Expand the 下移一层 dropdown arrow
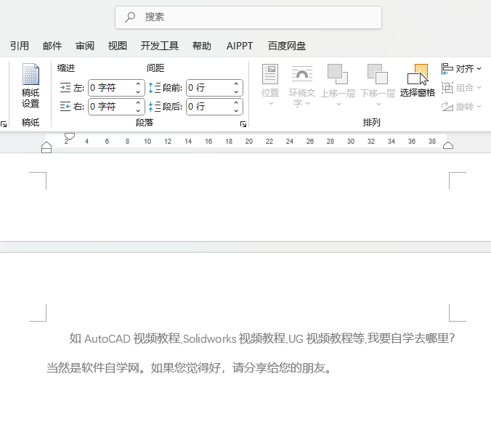491x448 pixels. click(378, 104)
